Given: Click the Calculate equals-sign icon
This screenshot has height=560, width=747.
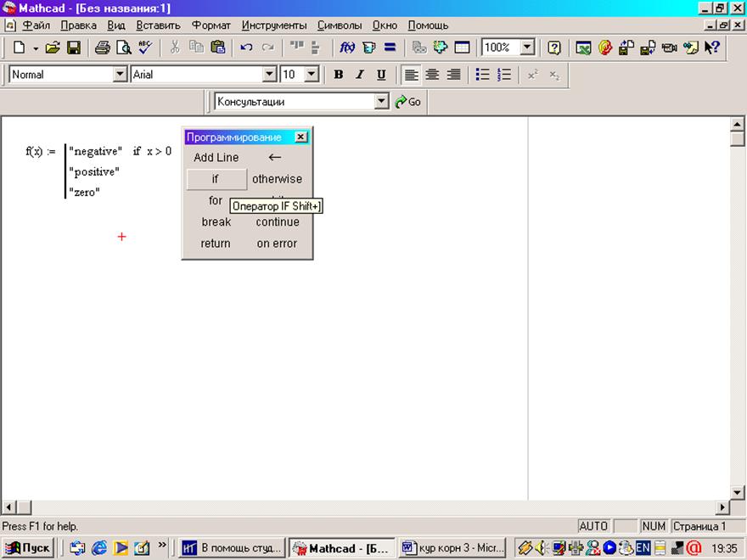Looking at the screenshot, I should (390, 48).
